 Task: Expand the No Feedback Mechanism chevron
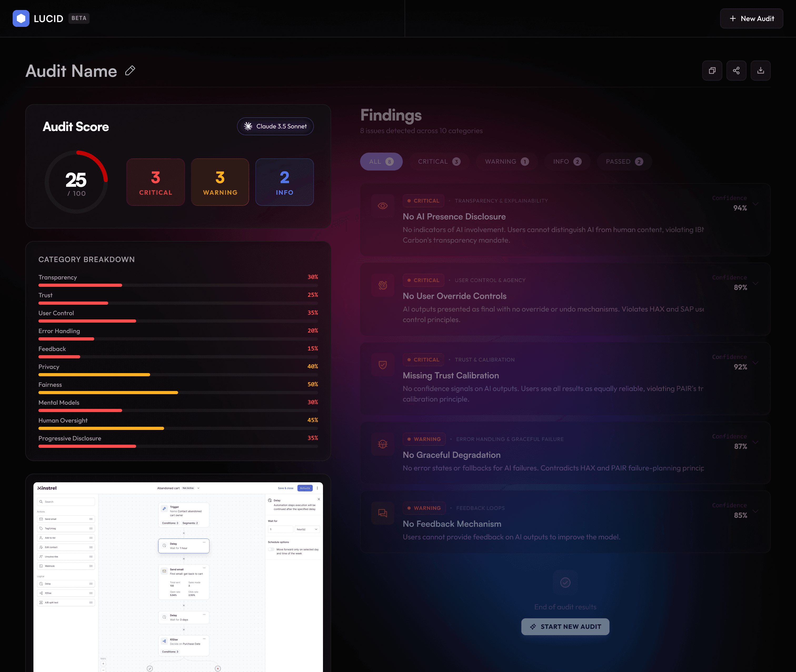(755, 511)
